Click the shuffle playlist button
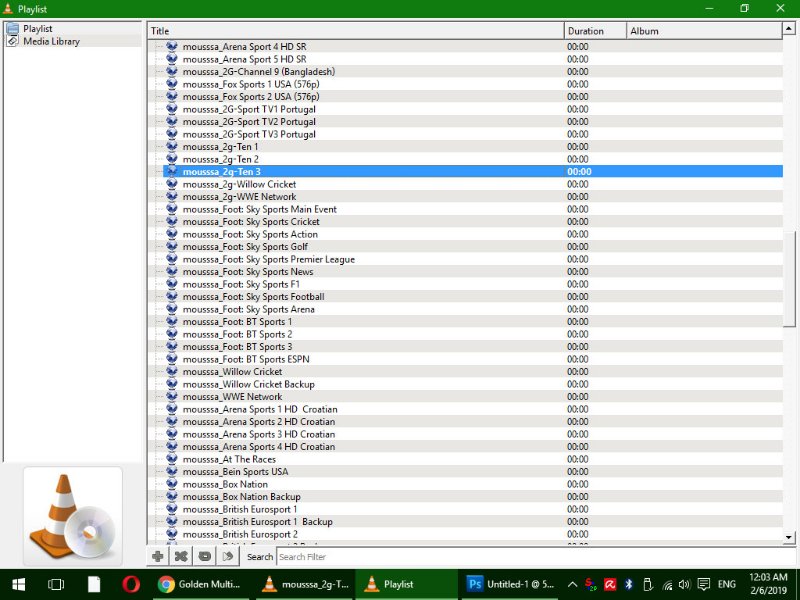 coord(181,556)
